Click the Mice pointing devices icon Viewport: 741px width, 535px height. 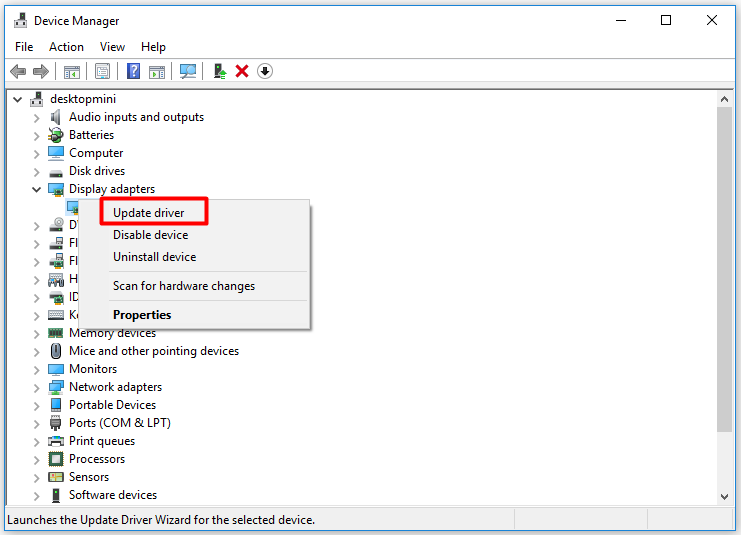click(x=56, y=351)
